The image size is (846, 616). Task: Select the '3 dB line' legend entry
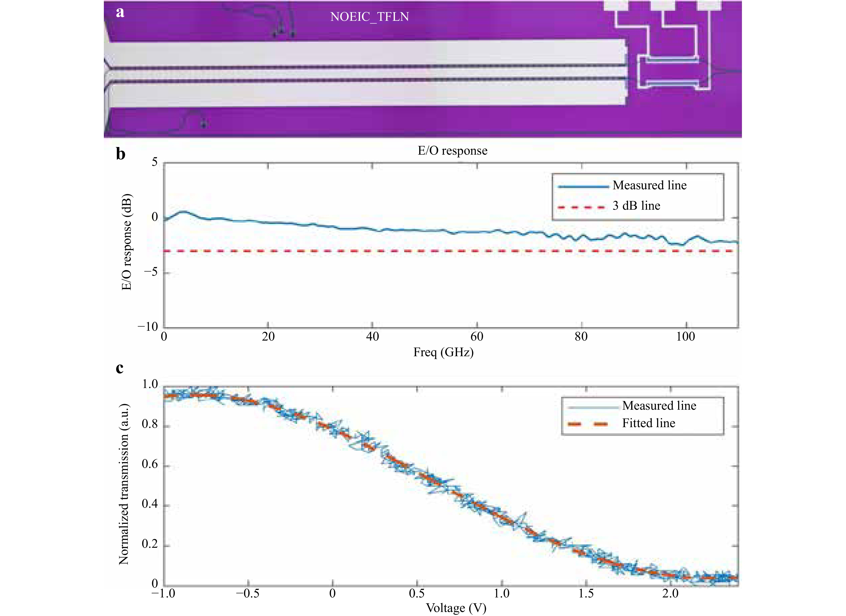[636, 206]
